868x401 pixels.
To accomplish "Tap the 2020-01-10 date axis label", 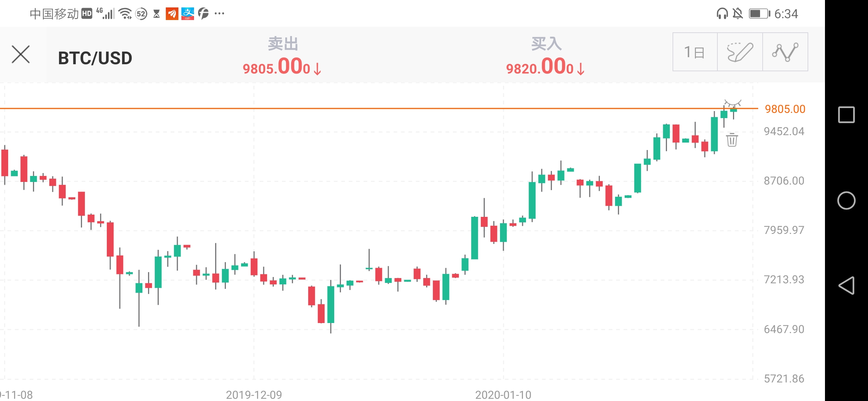I will [503, 395].
